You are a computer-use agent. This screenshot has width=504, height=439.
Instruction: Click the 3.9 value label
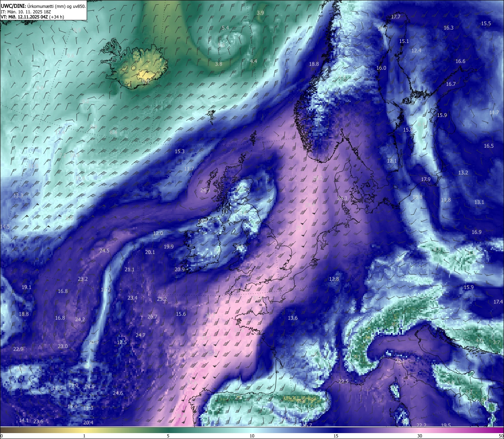click(260, 13)
